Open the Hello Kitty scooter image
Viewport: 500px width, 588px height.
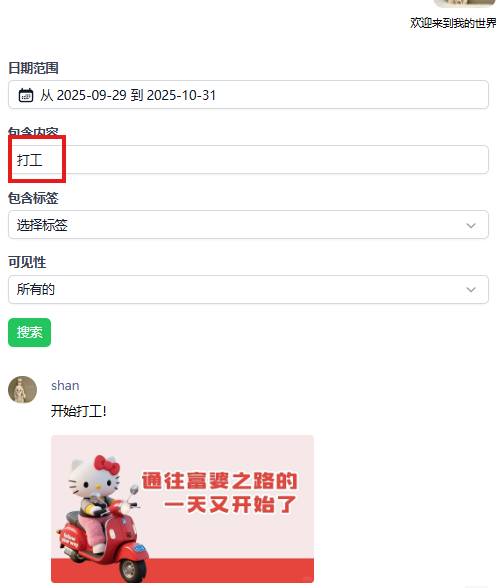tap(182, 509)
